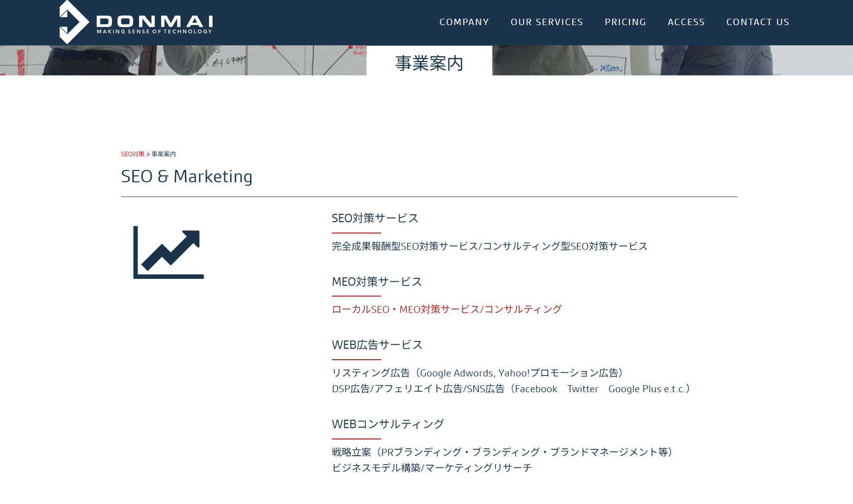Select the WEB広告サービス section heading
The image size is (853, 504).
377,345
